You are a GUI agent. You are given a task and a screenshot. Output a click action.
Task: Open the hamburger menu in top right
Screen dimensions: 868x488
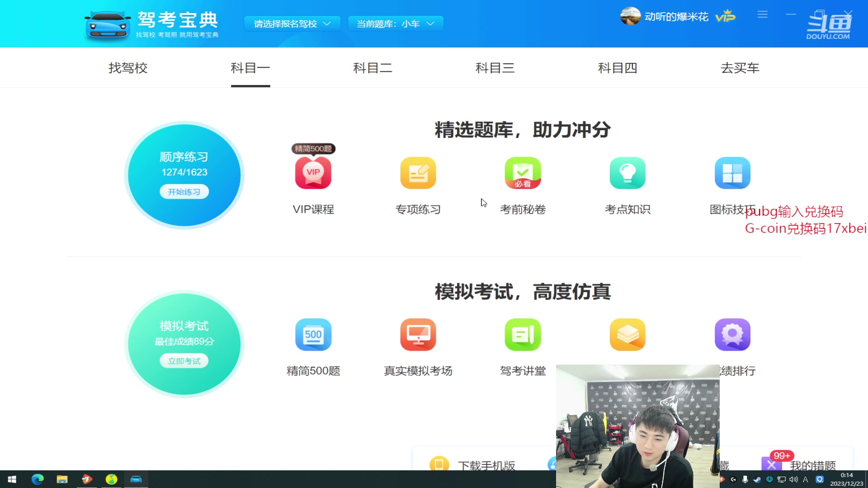coord(762,14)
